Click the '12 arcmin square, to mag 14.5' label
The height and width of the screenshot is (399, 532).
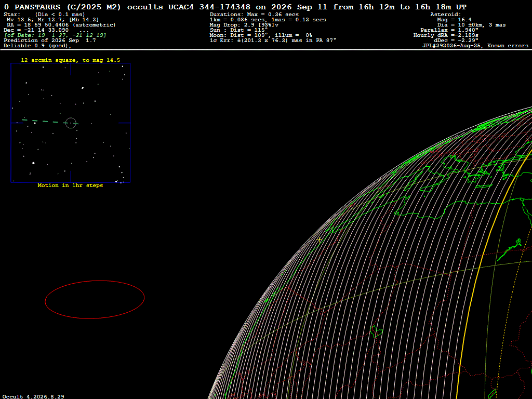pyautogui.click(x=71, y=60)
